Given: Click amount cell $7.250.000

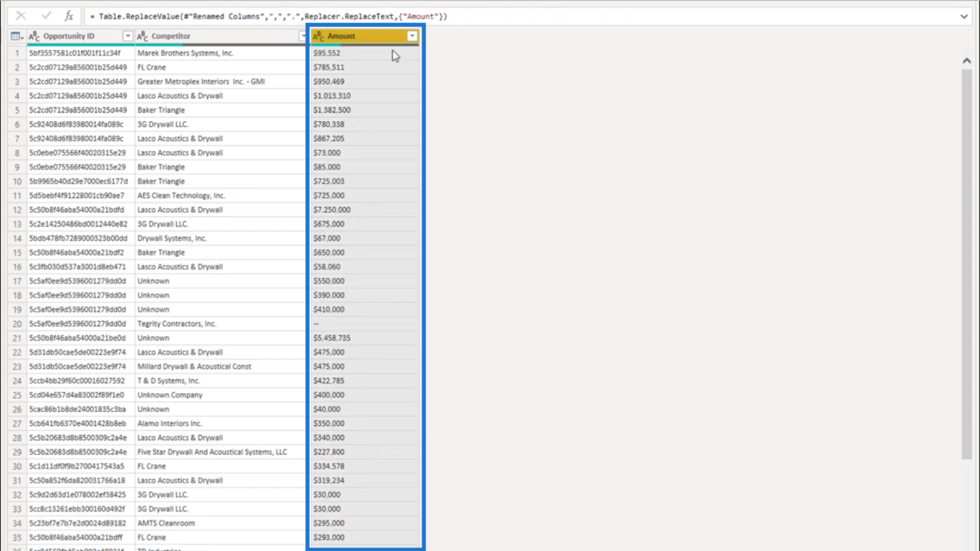Looking at the screenshot, I should click(332, 210).
